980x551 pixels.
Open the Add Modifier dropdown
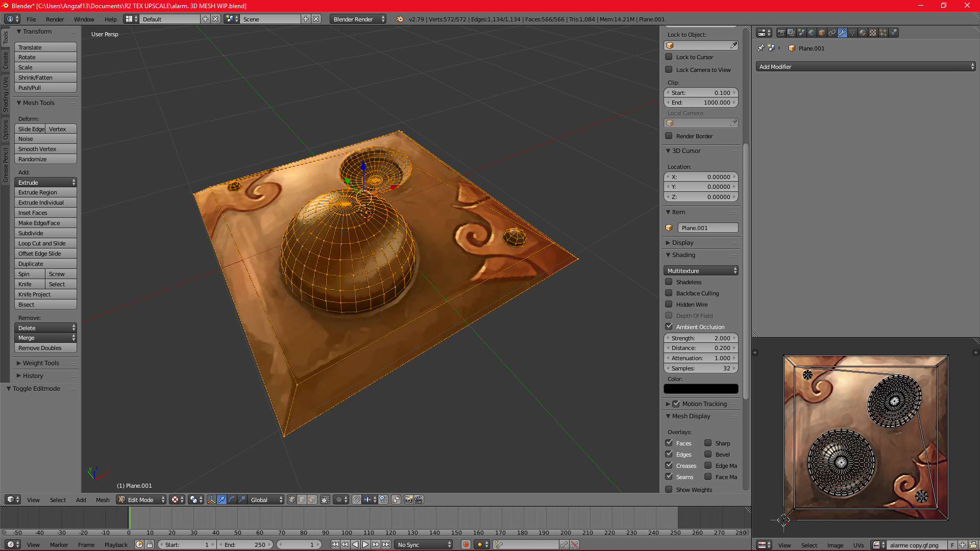pyautogui.click(x=866, y=66)
